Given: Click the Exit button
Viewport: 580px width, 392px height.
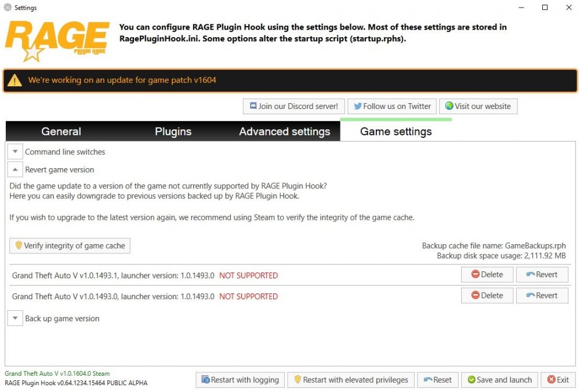Looking at the screenshot, I should pyautogui.click(x=558, y=380).
